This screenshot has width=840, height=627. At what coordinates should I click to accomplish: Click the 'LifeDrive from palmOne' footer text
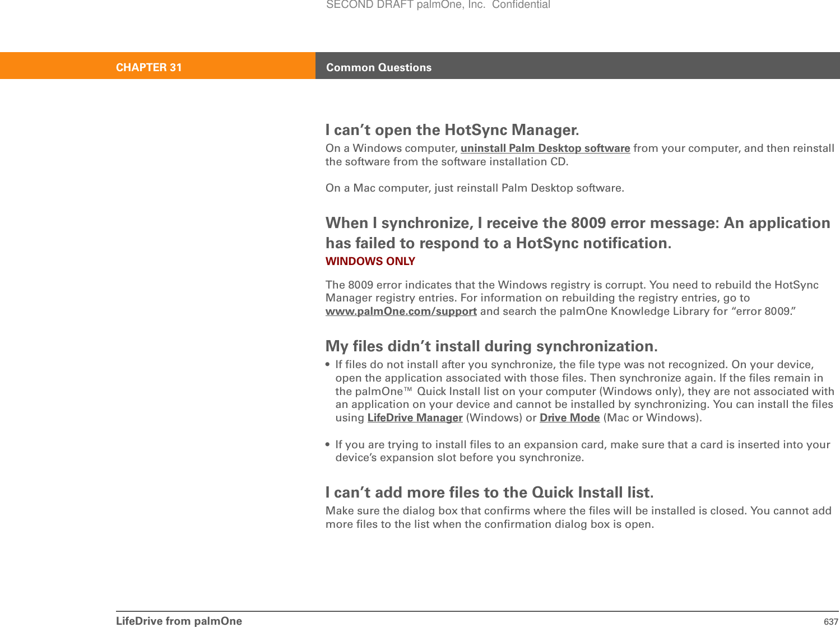pyautogui.click(x=179, y=621)
